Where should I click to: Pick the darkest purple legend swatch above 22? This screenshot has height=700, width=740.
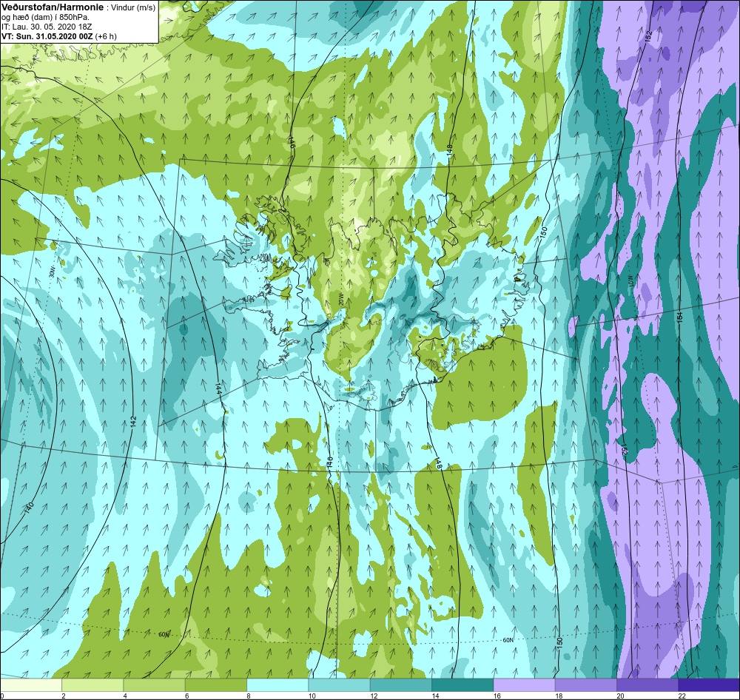pos(708,685)
